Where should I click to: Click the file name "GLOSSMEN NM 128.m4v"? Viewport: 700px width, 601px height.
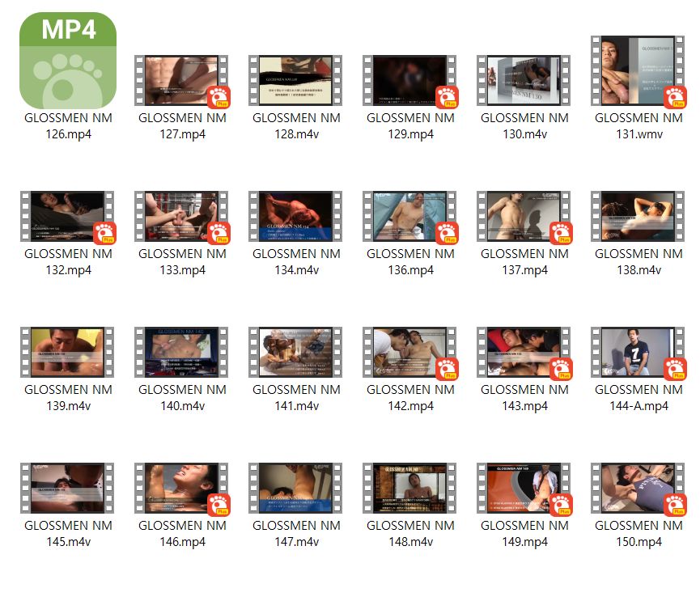point(296,126)
